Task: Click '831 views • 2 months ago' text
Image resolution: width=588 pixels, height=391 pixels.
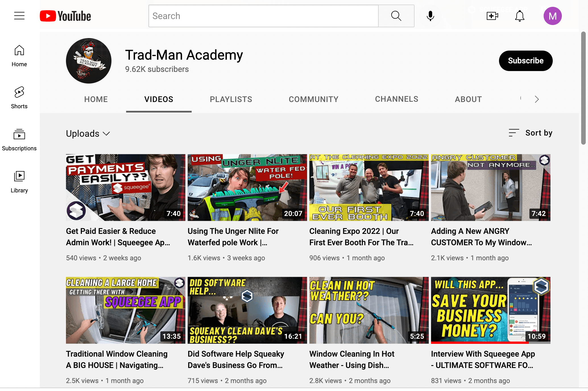Action: click(x=470, y=380)
